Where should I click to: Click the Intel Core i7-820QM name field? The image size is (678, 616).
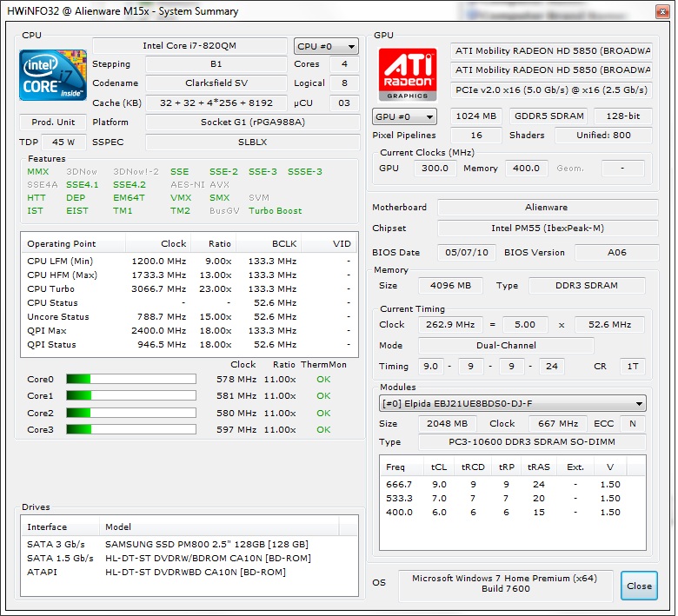click(189, 46)
